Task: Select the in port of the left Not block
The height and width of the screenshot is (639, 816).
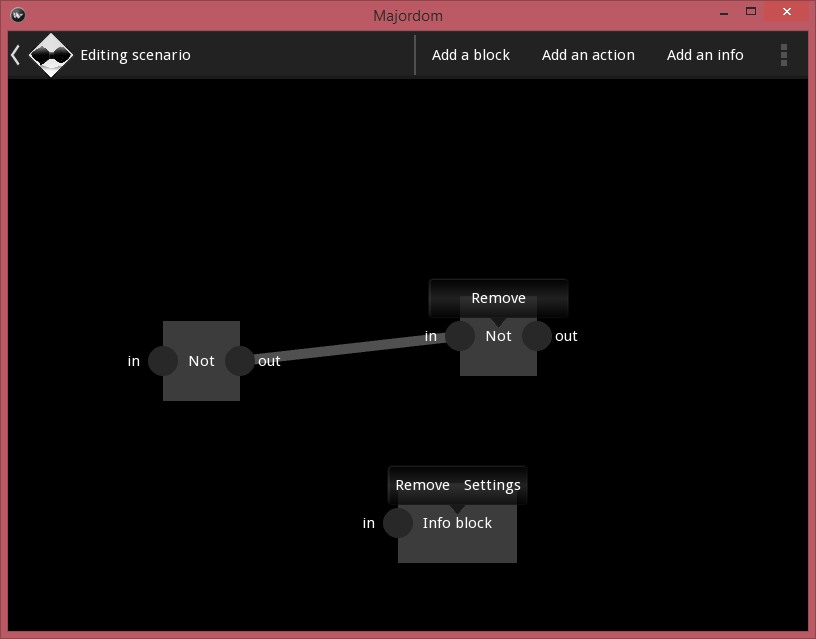Action: point(162,360)
